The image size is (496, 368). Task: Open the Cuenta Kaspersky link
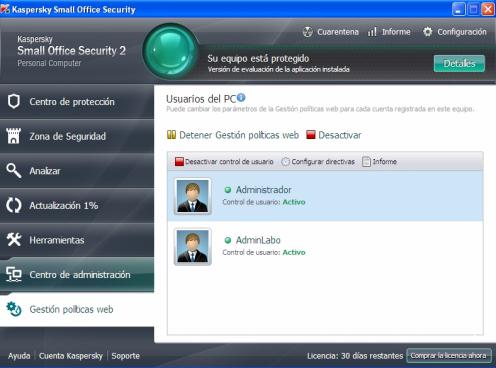71,356
